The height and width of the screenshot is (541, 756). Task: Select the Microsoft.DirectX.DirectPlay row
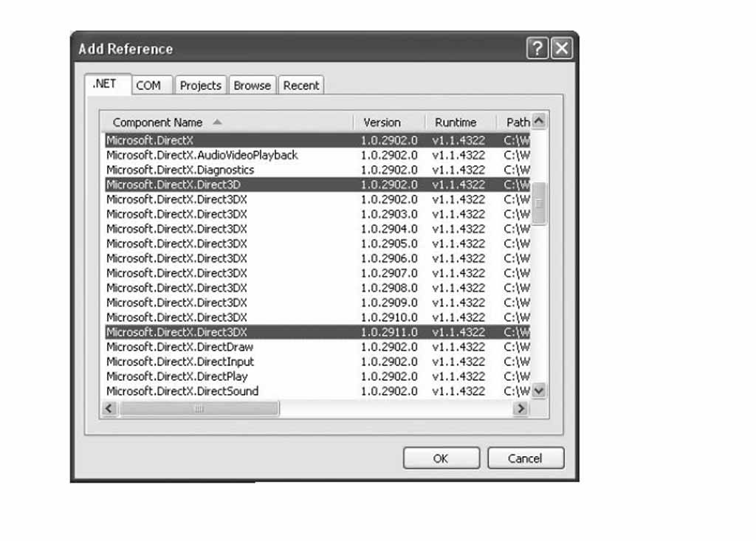point(317,376)
